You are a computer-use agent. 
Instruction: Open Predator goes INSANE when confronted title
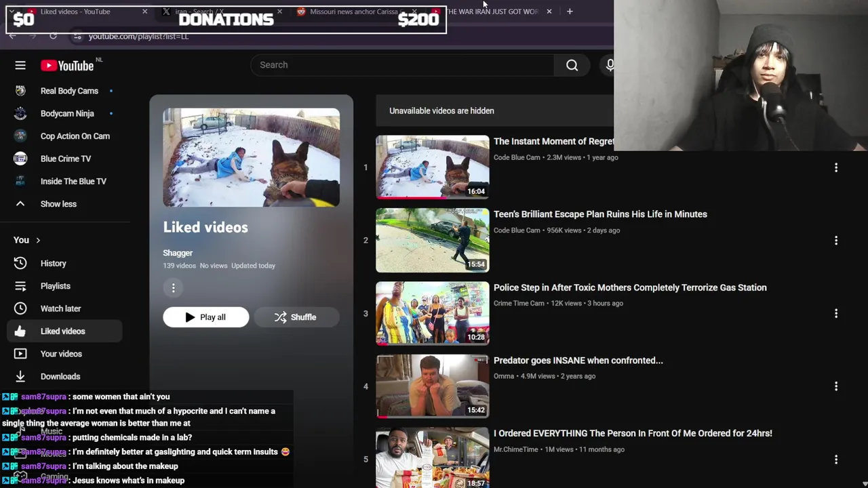[x=578, y=361]
